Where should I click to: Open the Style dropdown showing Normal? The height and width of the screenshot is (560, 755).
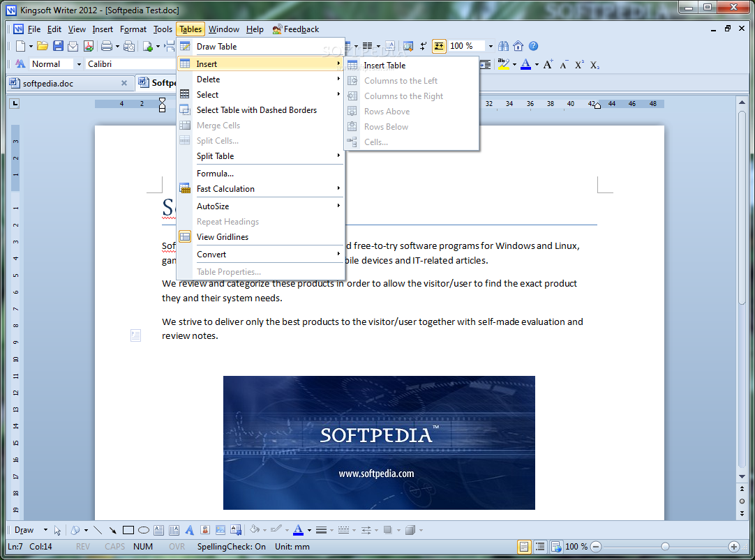coord(79,64)
